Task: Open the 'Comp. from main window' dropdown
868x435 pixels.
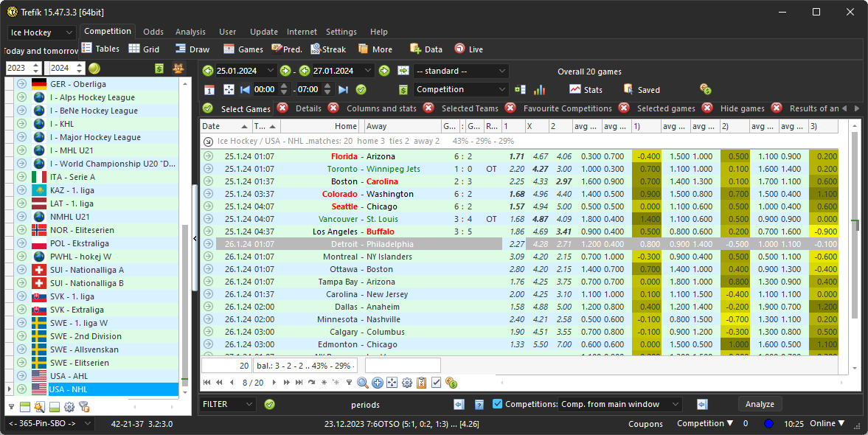Action: pyautogui.click(x=619, y=404)
